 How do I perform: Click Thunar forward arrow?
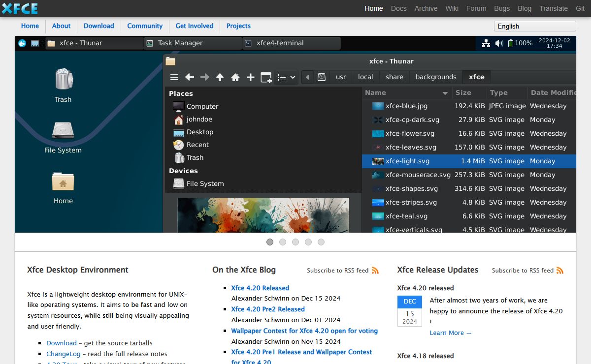tap(205, 77)
